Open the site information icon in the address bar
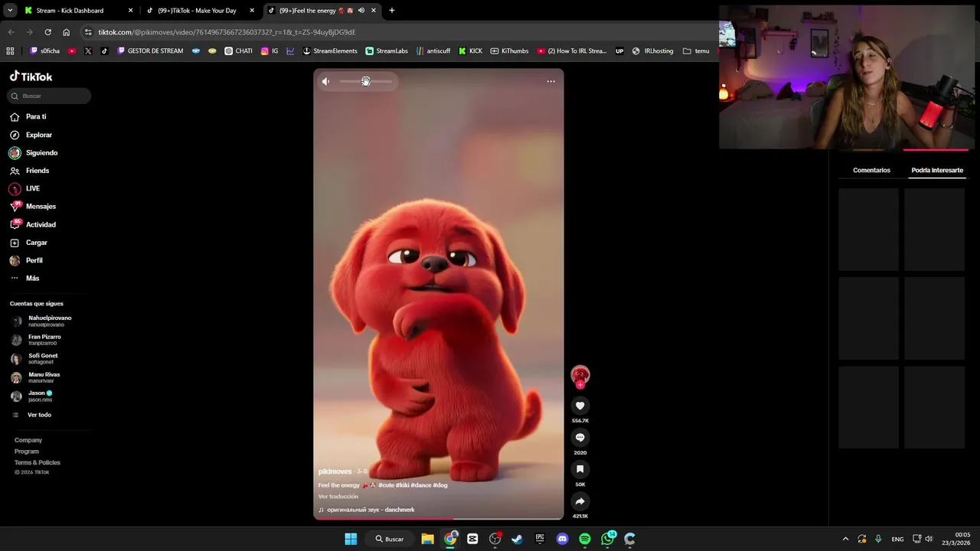Viewport: 980px width, 551px height. pos(89,32)
